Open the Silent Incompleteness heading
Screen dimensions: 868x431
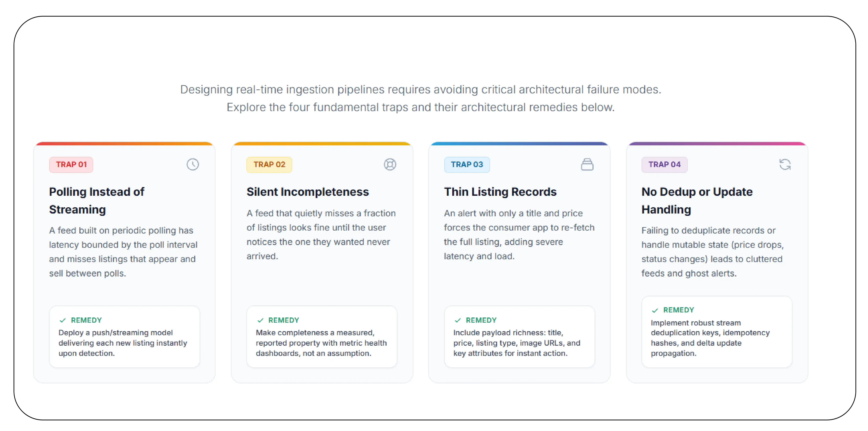(308, 192)
